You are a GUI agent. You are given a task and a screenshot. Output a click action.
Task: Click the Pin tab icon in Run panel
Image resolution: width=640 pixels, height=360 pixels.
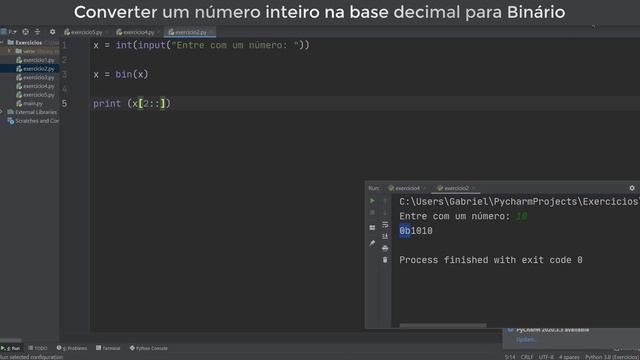[372, 243]
